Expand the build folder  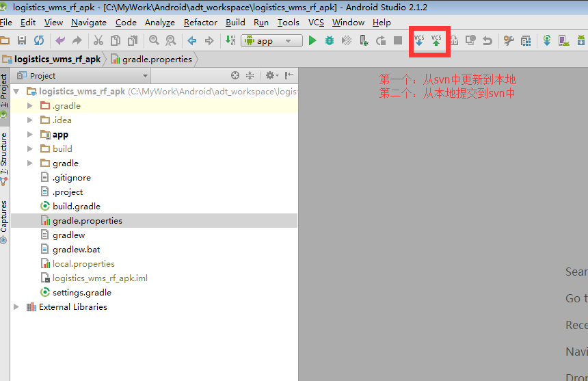pyautogui.click(x=30, y=149)
